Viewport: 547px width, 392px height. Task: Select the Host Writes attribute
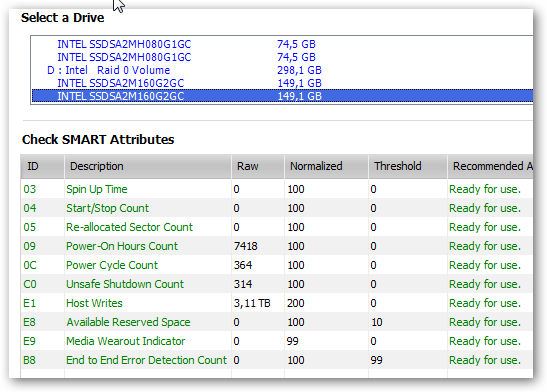pos(94,303)
